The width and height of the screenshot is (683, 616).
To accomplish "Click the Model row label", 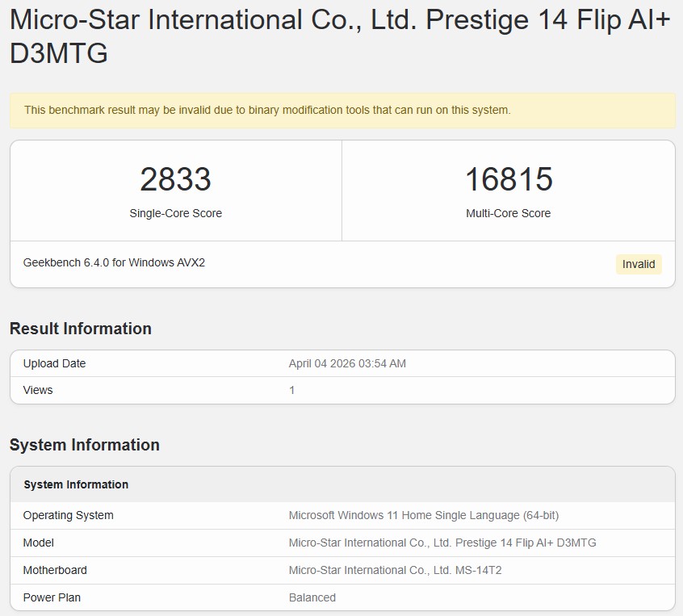I will [38, 543].
